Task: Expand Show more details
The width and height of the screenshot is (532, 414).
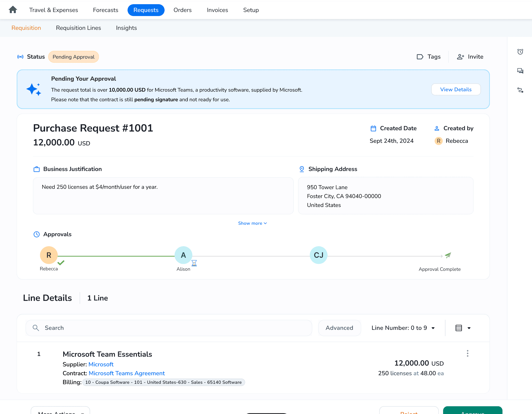Action: pyautogui.click(x=252, y=223)
